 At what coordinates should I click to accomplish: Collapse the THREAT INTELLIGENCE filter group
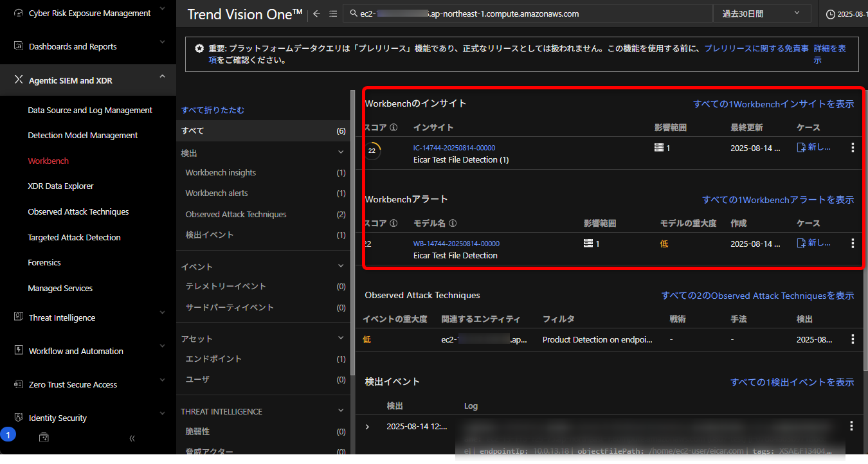coord(341,410)
